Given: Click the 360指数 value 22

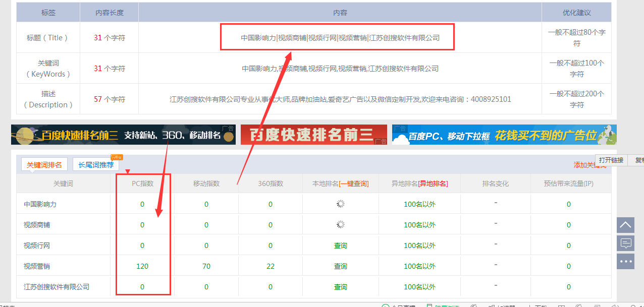Looking at the screenshot, I should coord(271,266).
